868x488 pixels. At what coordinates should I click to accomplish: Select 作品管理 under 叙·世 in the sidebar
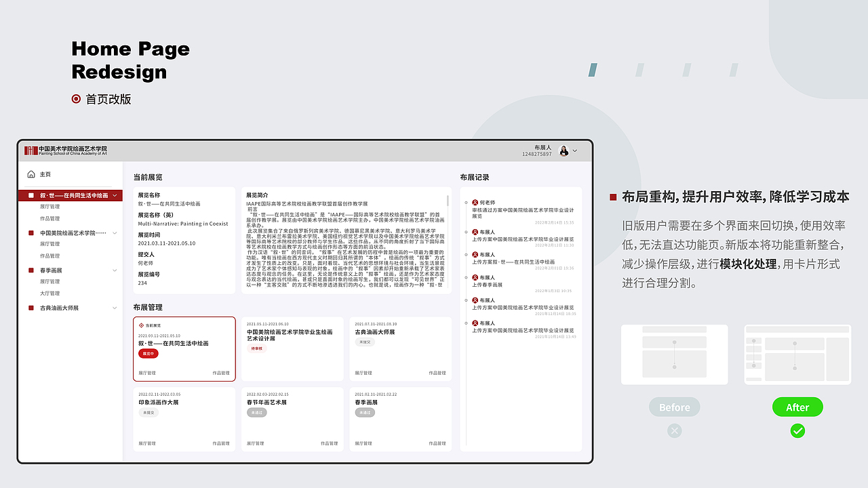50,218
